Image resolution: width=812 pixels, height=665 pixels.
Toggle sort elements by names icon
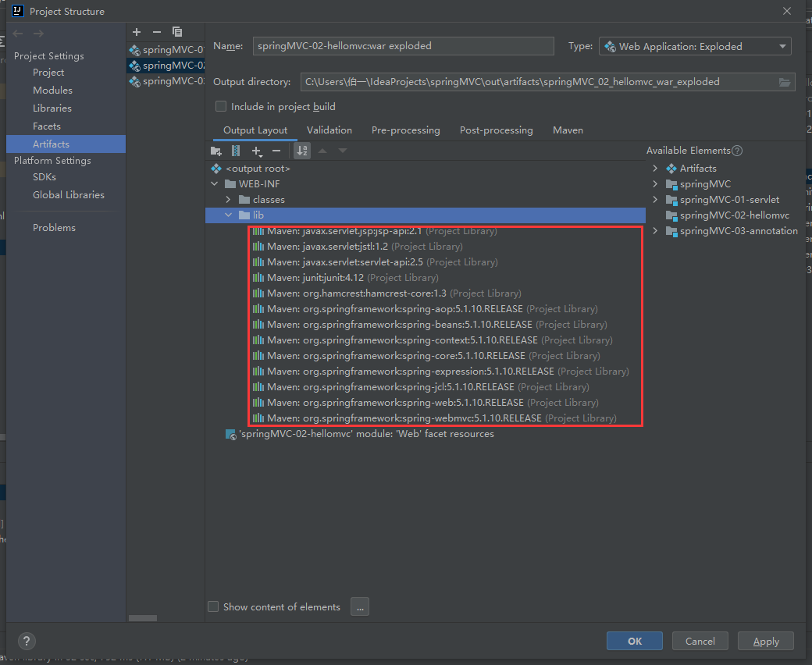pyautogui.click(x=302, y=151)
